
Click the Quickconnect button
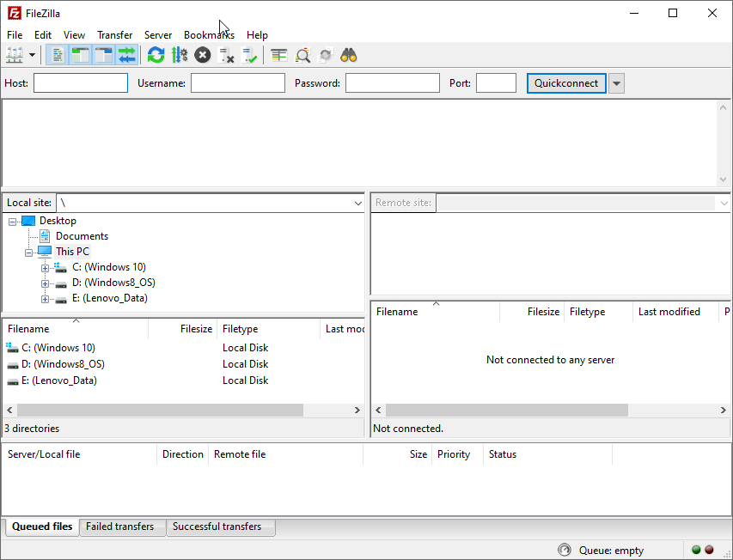point(566,83)
